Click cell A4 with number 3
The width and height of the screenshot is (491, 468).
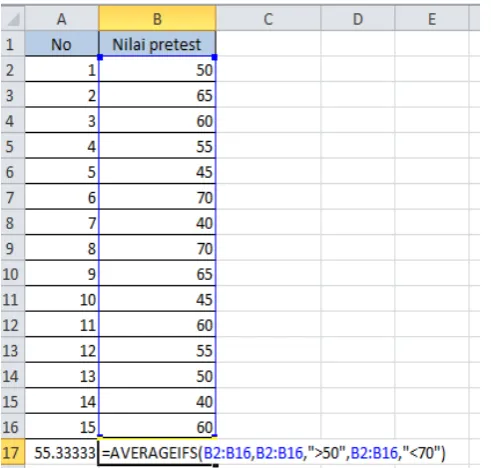point(62,120)
